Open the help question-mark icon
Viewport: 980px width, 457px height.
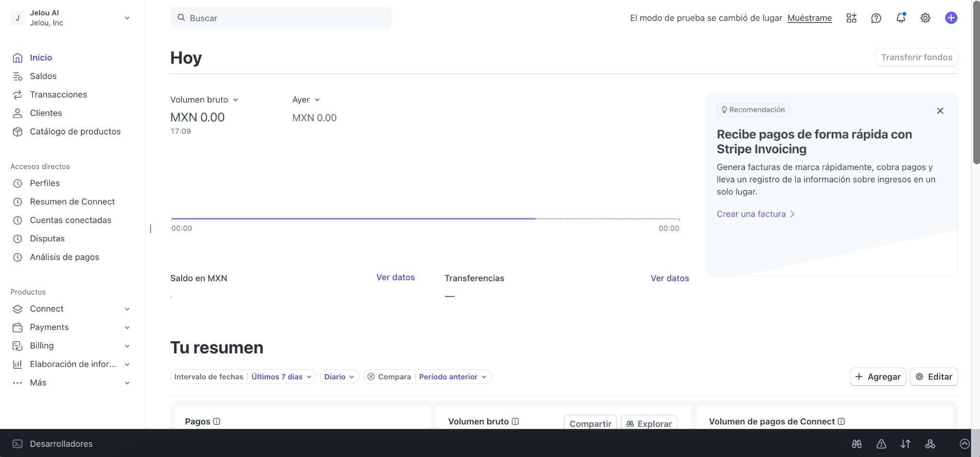876,18
